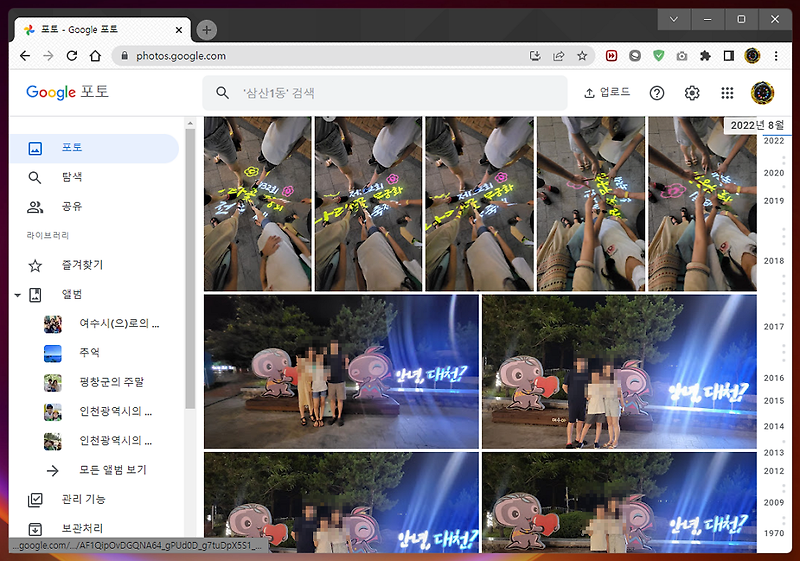Click the sidebar scrollbar thumb

190,269
